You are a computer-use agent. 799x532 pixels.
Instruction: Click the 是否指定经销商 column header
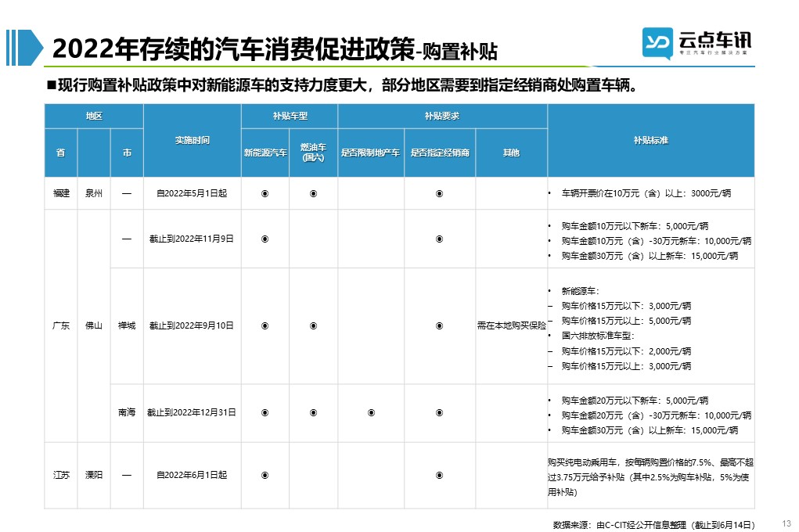(x=440, y=153)
